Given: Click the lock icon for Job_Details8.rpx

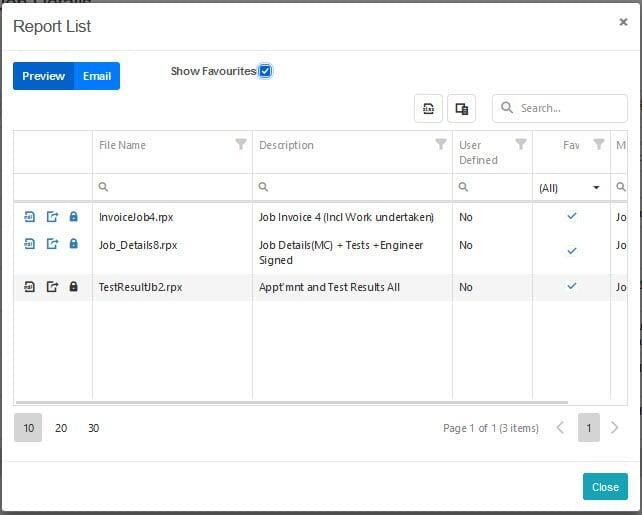Looking at the screenshot, I should pos(73,244).
